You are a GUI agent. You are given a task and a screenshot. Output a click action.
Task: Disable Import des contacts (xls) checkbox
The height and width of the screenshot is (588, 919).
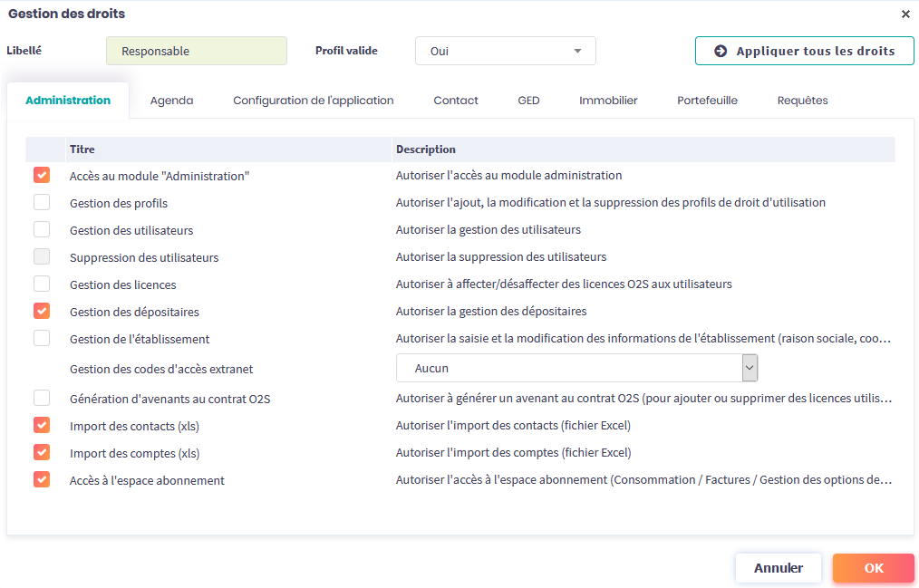click(42, 425)
